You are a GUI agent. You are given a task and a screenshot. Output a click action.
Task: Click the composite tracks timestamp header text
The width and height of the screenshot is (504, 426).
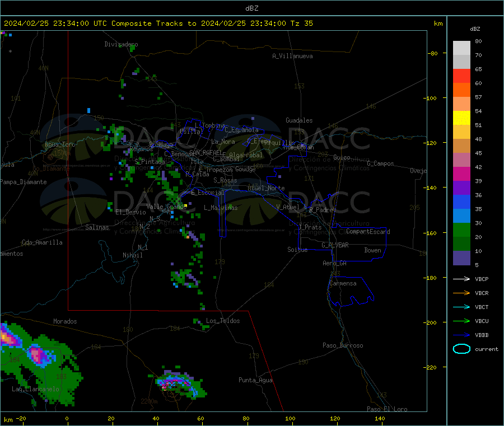158,24
